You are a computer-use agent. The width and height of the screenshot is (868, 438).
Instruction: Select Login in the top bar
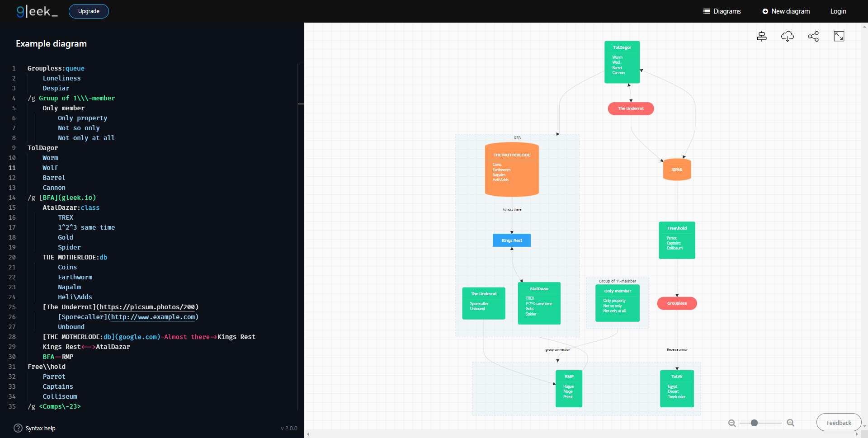pyautogui.click(x=838, y=11)
